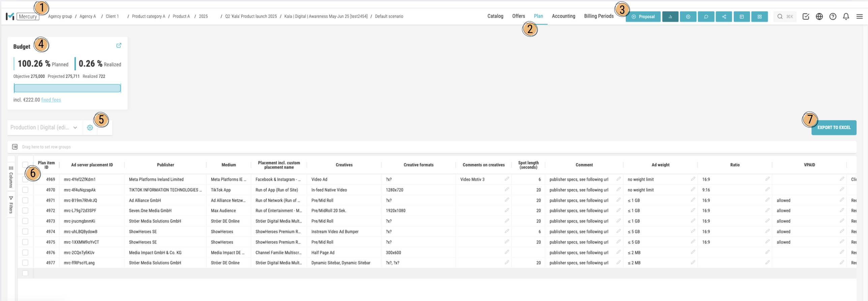Open the help question mark icon
The width and height of the screenshot is (868, 301).
(832, 17)
